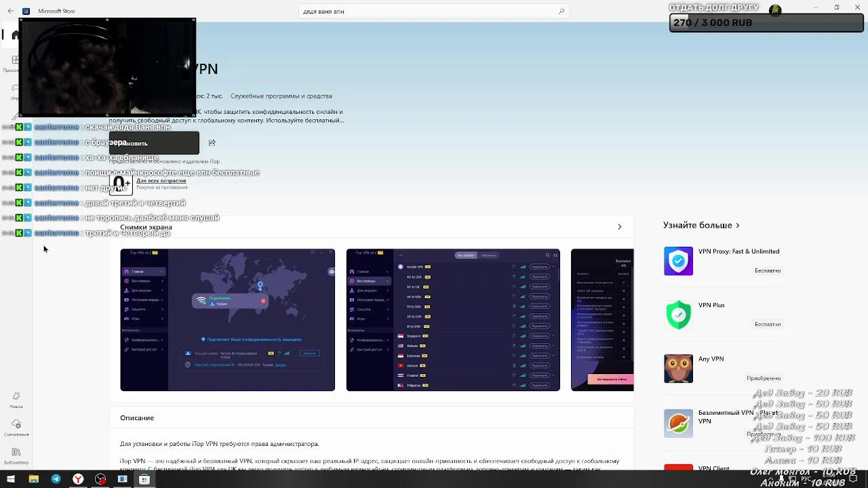
Task: Open Служебные программы и средства category
Action: [281, 96]
